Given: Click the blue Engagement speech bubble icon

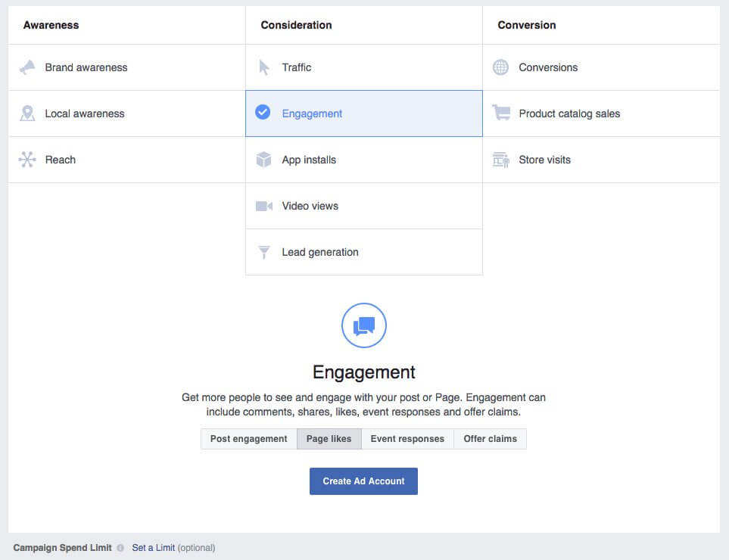Looking at the screenshot, I should coord(363,325).
